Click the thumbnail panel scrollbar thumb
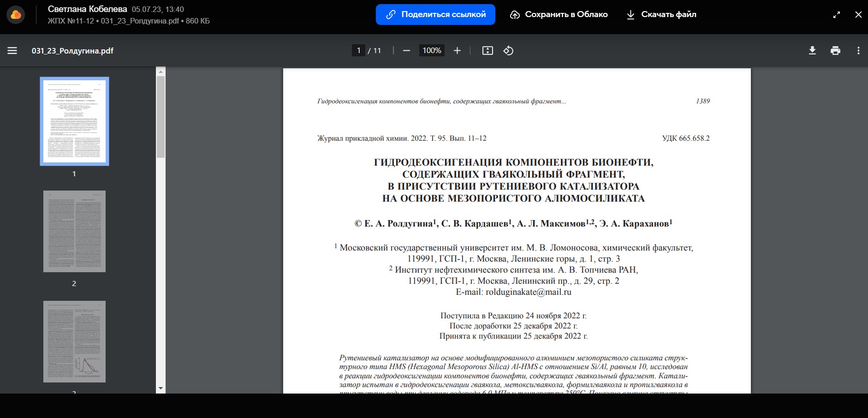The image size is (868, 418). click(x=161, y=117)
